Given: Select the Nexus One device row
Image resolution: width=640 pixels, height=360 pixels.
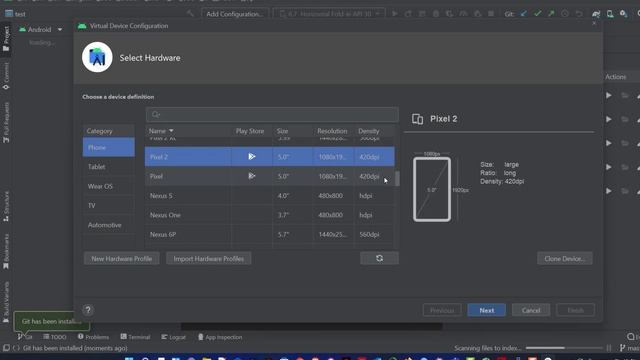Looking at the screenshot, I should coord(270,215).
